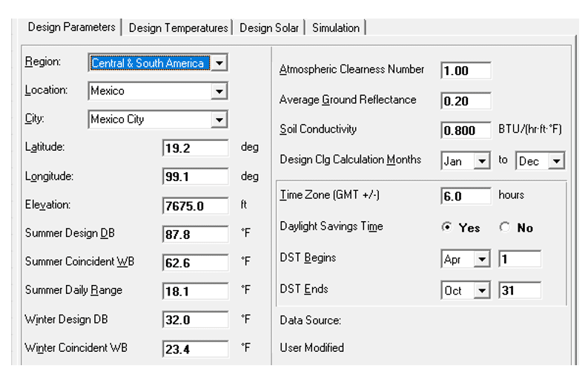Click the Soil Conductivity input field
The height and width of the screenshot is (383, 588).
(466, 131)
